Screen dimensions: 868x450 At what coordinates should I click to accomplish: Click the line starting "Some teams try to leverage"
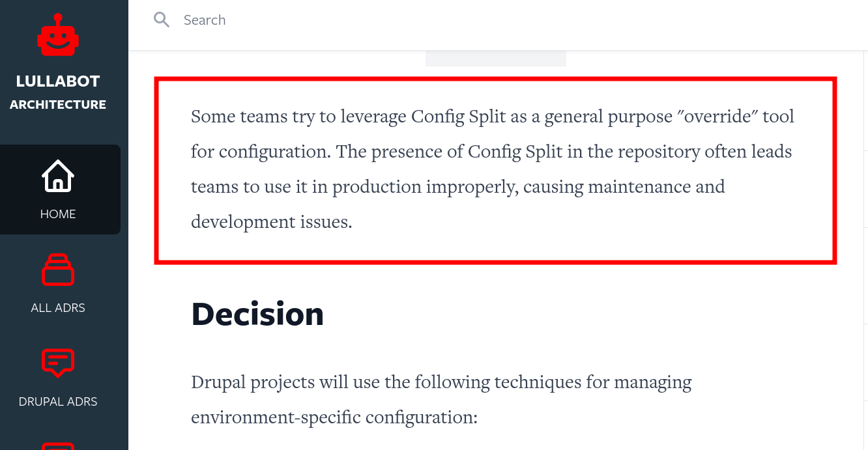tap(492, 117)
